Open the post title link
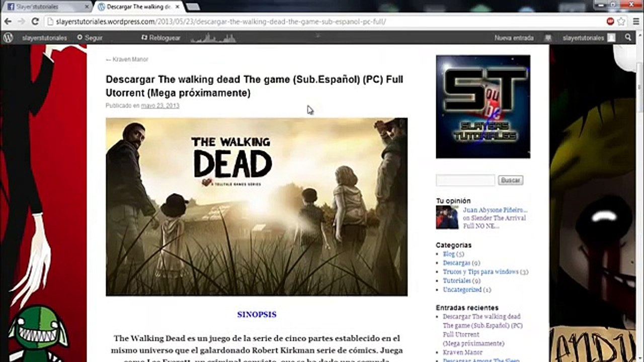The image size is (644, 362). [x=254, y=86]
